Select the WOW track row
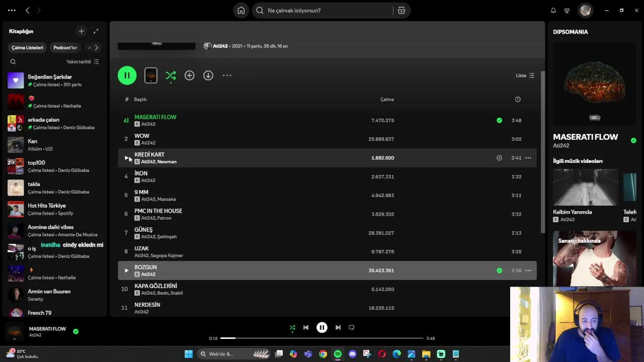 (327, 139)
